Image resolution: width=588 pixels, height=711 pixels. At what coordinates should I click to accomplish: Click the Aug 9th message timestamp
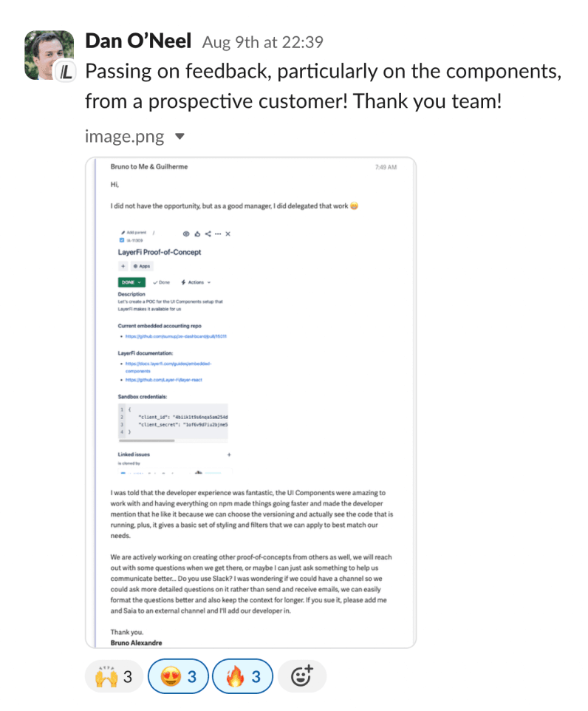[x=262, y=42]
